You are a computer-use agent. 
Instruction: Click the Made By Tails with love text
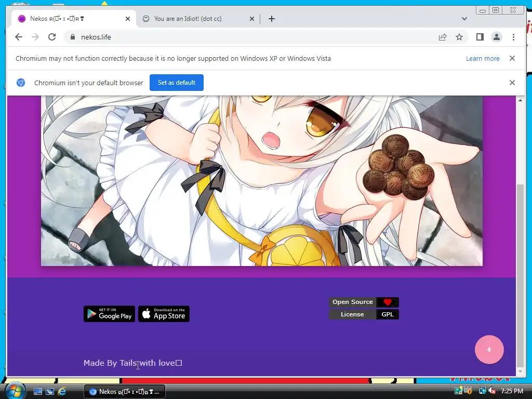[132, 363]
